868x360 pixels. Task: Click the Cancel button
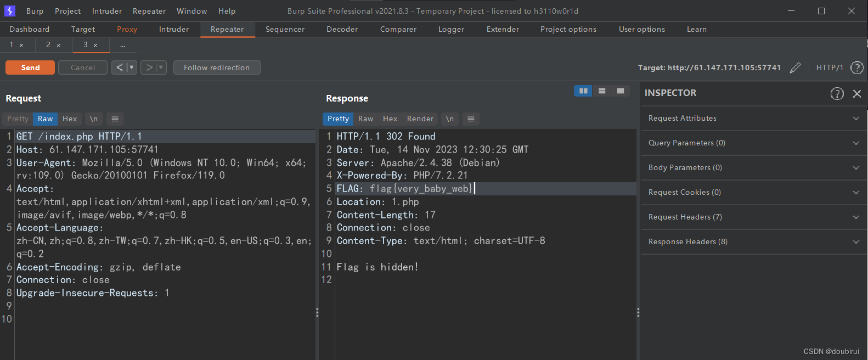point(83,67)
